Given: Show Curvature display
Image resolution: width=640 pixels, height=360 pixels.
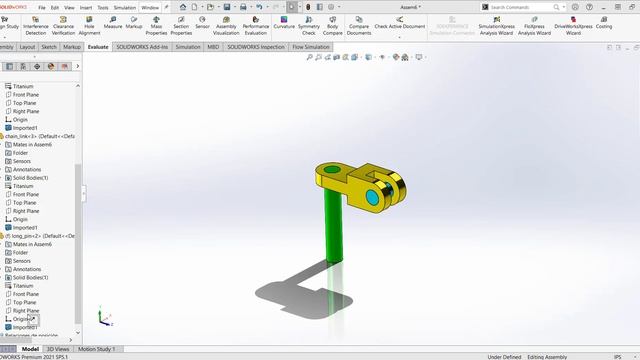Looking at the screenshot, I should (284, 23).
